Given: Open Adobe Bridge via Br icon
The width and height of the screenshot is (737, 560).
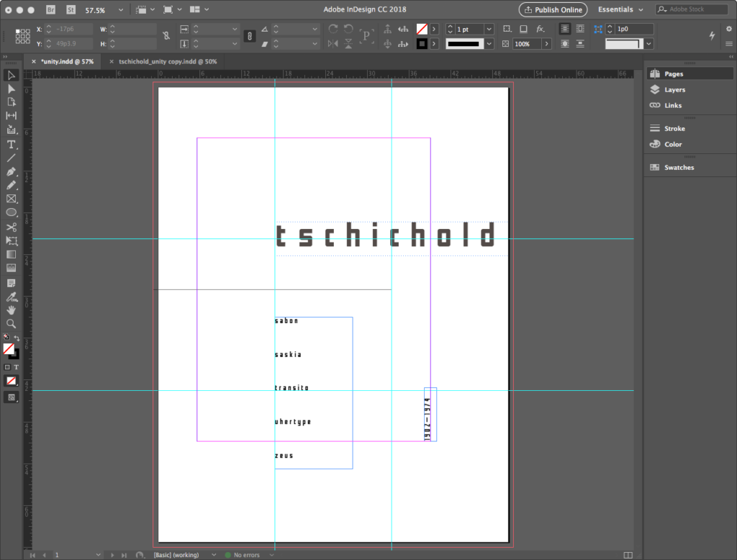Looking at the screenshot, I should [x=50, y=10].
